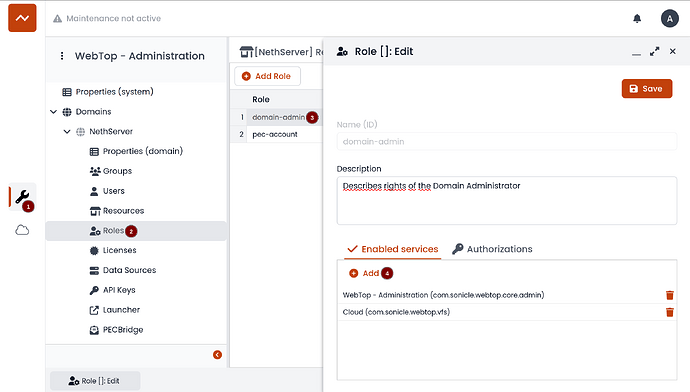Image resolution: width=690 pixels, height=392 pixels.
Task: Select the Enabled services tab
Action: point(393,249)
